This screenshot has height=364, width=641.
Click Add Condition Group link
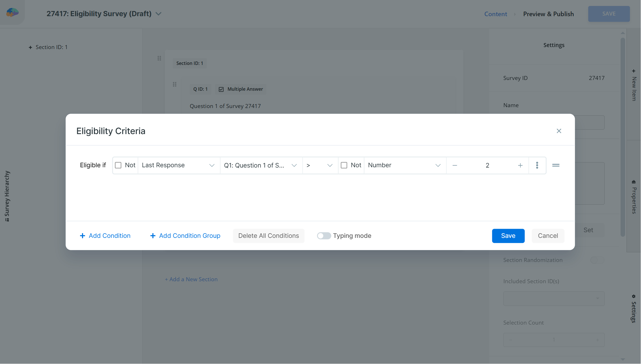click(190, 236)
